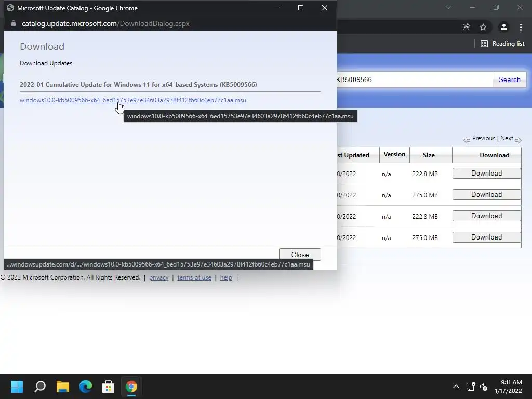
Task: Launch Microsoft Edge from taskbar
Action: pos(86,387)
